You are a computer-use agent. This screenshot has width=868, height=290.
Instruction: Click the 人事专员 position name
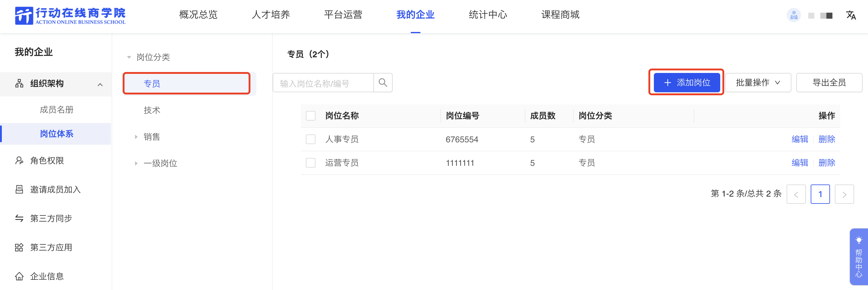tap(342, 139)
